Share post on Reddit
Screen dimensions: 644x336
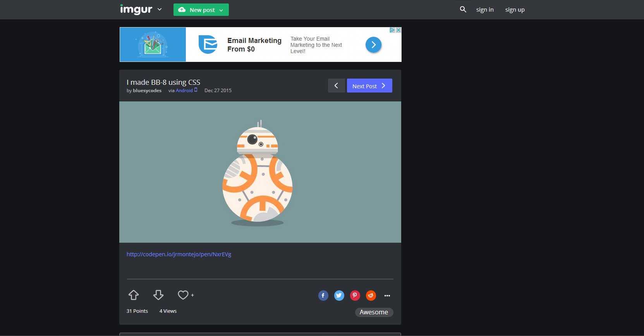(371, 296)
